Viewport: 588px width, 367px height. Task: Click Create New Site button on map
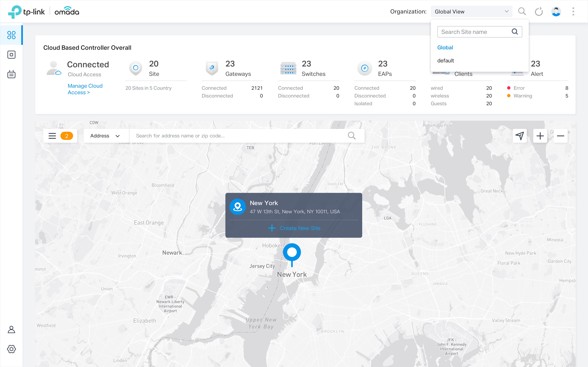[x=294, y=228]
